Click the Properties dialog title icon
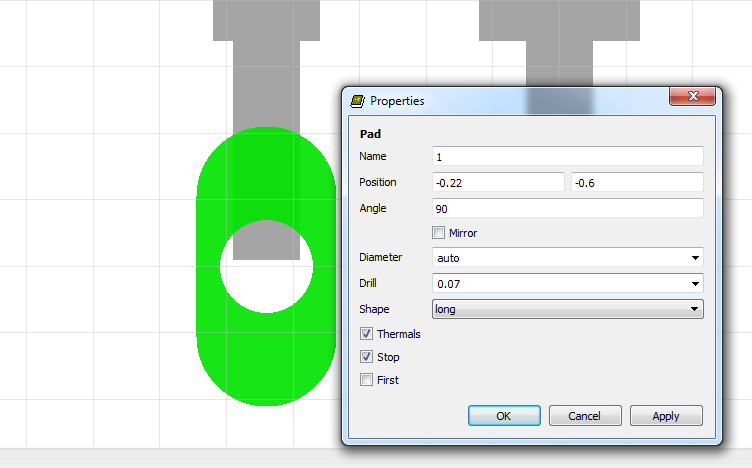 click(357, 101)
